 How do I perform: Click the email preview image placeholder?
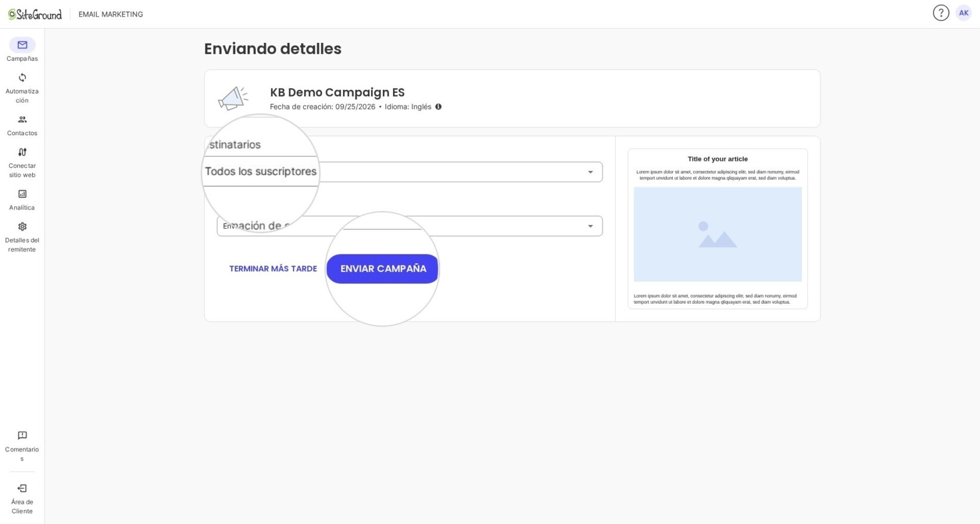tap(717, 235)
